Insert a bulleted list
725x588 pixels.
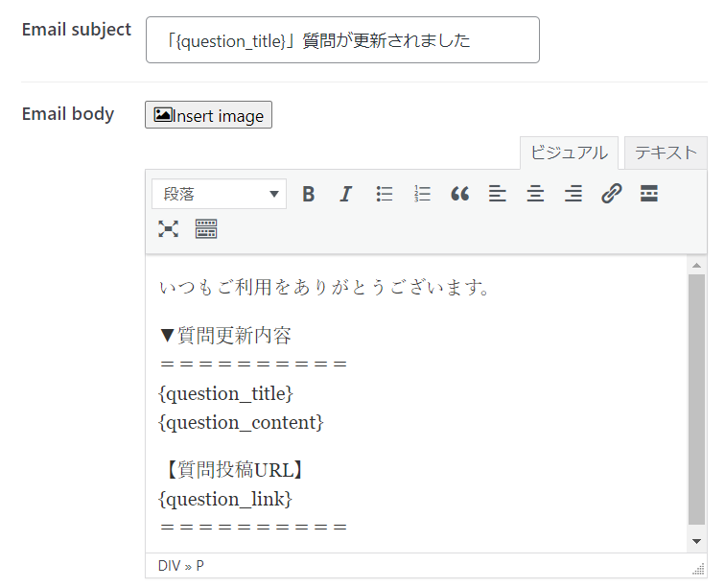(385, 194)
